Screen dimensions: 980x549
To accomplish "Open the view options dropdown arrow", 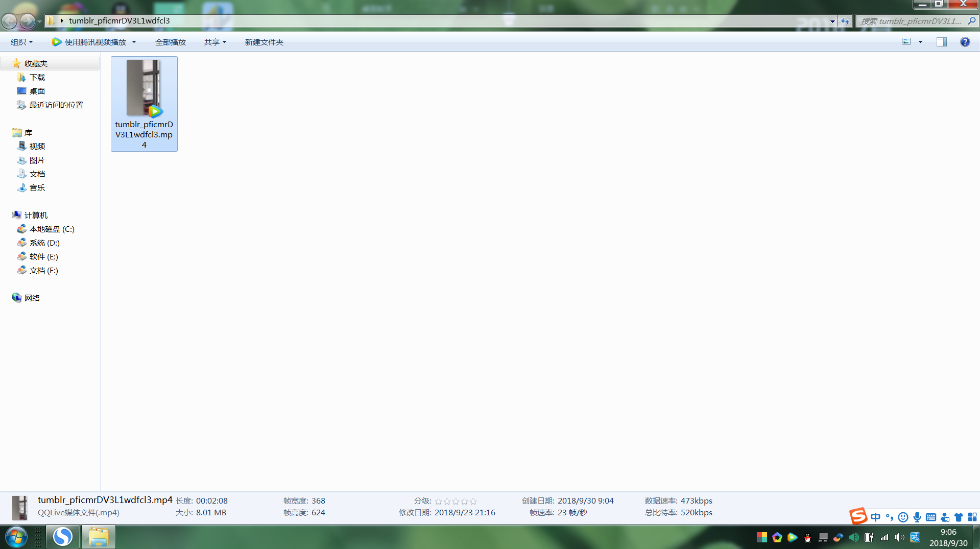I will click(920, 42).
